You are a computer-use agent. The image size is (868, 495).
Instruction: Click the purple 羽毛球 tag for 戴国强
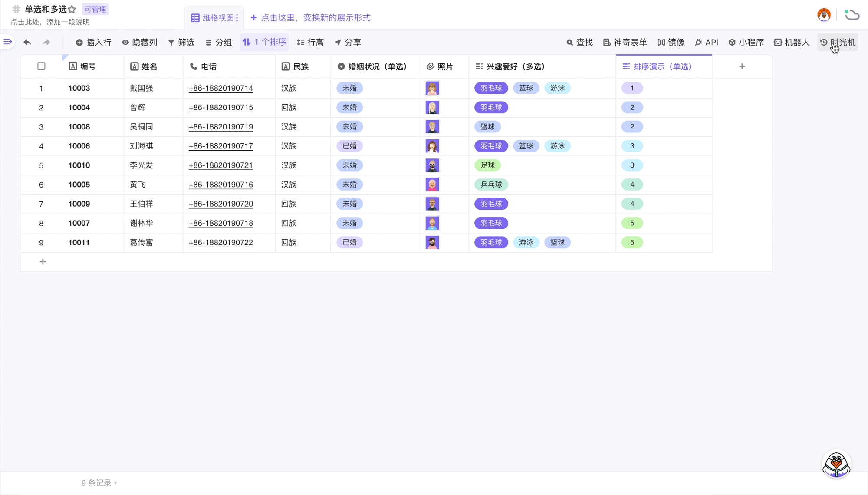click(491, 88)
